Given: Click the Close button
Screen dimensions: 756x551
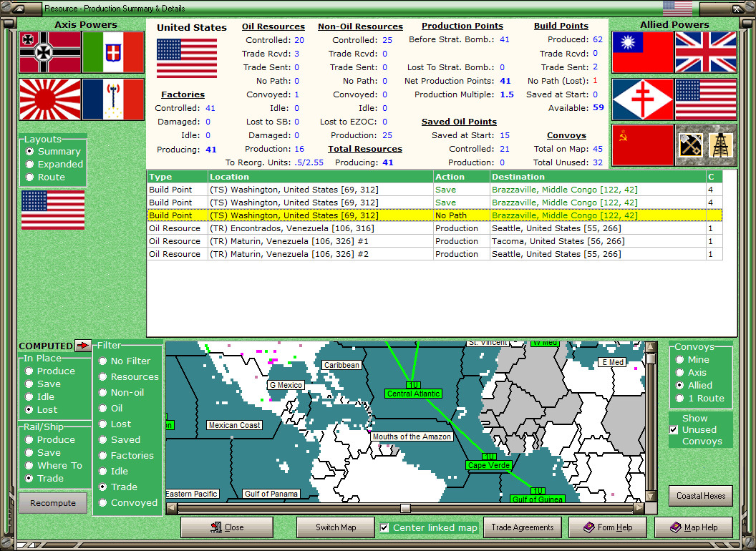Looking at the screenshot, I should pyautogui.click(x=227, y=527).
